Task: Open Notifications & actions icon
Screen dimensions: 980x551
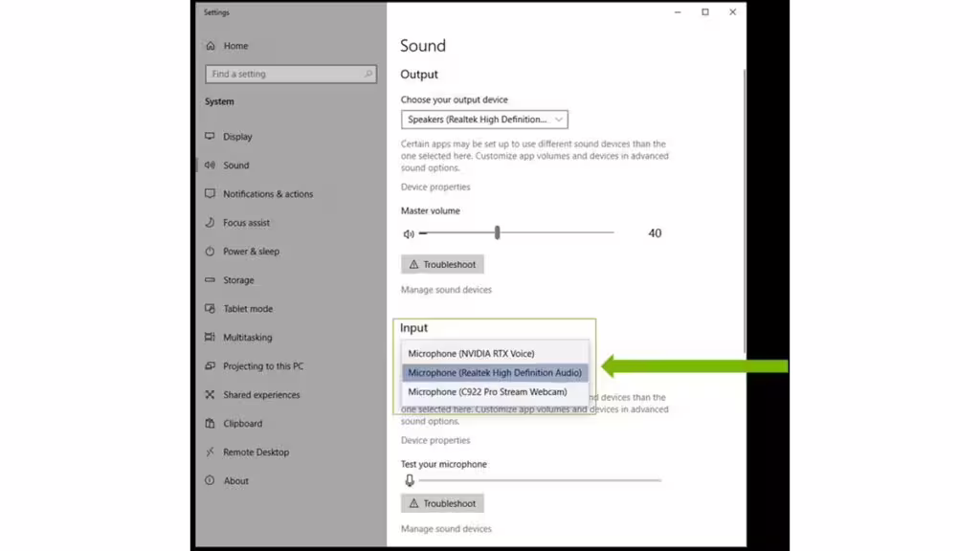Action: click(x=210, y=194)
